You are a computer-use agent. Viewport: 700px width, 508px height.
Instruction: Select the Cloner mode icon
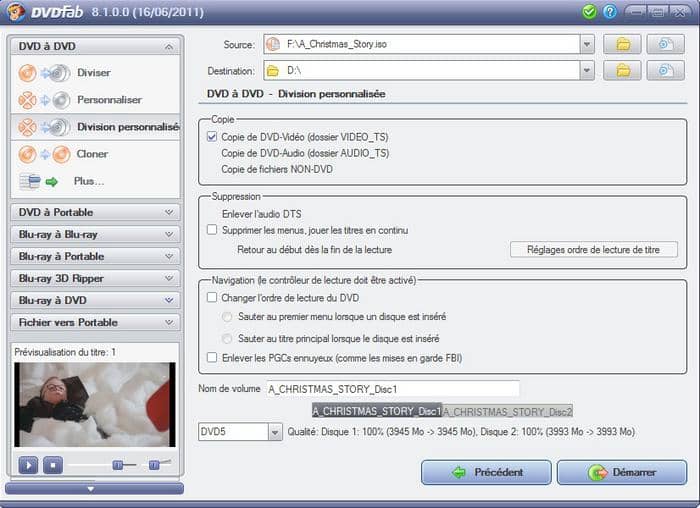tap(44, 154)
